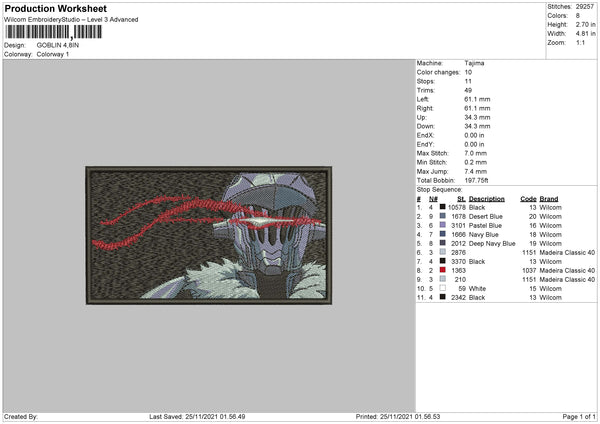Click the Stop Sequence heading
This screenshot has width=600, height=424.
pyautogui.click(x=439, y=190)
